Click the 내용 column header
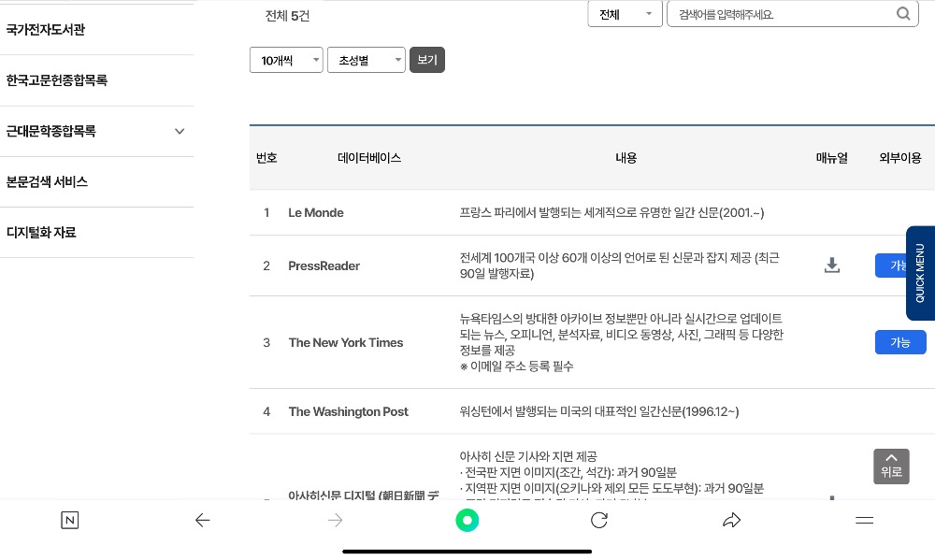Screen dimensions: 935x560 click(x=626, y=158)
